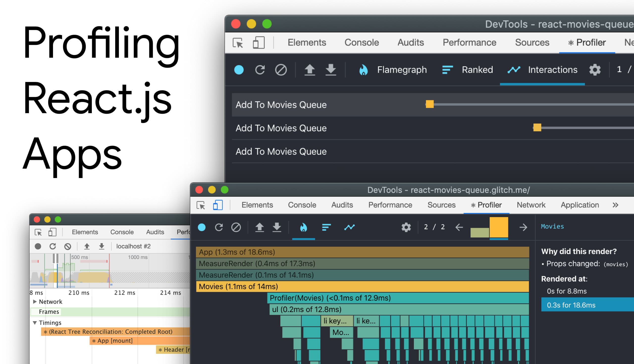Expand the Network track in the timeline
634x364 pixels.
click(x=35, y=302)
